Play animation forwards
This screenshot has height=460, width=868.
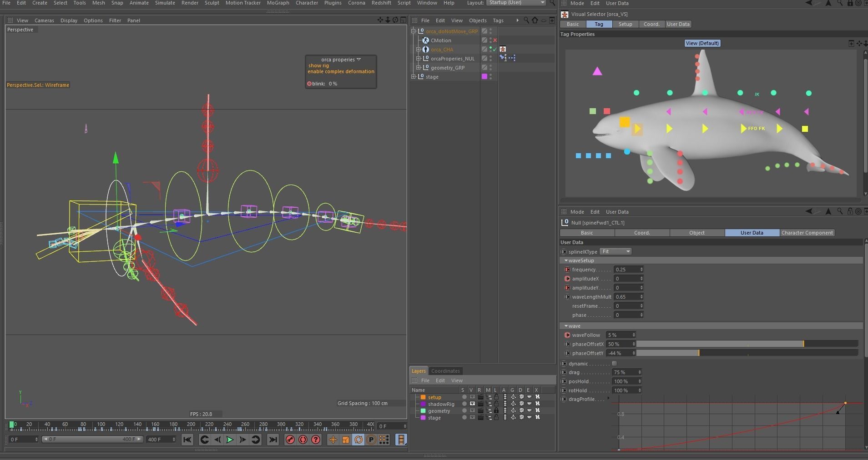tap(230, 440)
